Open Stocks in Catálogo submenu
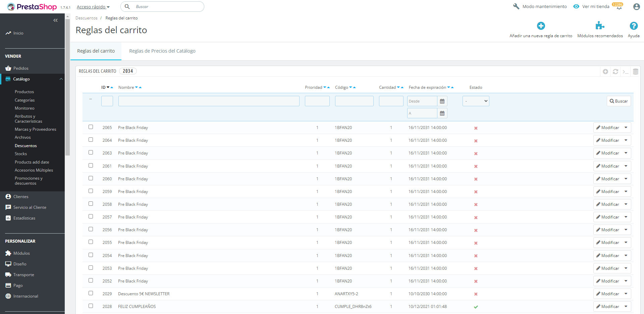The height and width of the screenshot is (314, 644). coord(21,154)
